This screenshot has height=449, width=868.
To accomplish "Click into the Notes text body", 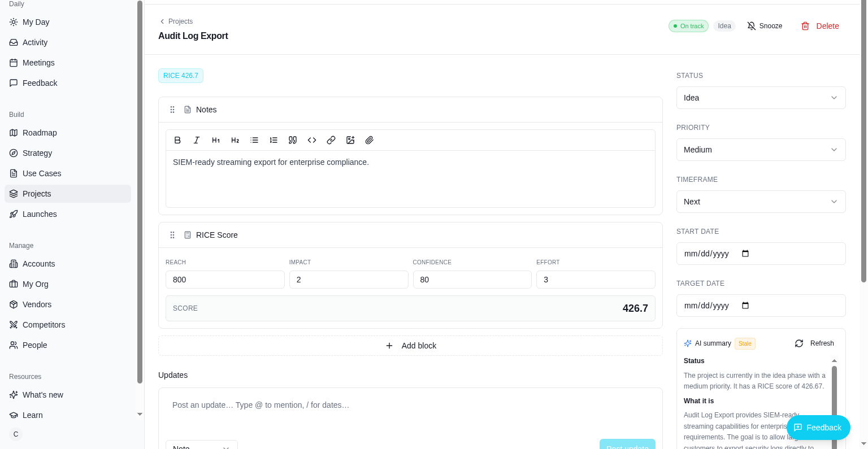I will point(410,178).
